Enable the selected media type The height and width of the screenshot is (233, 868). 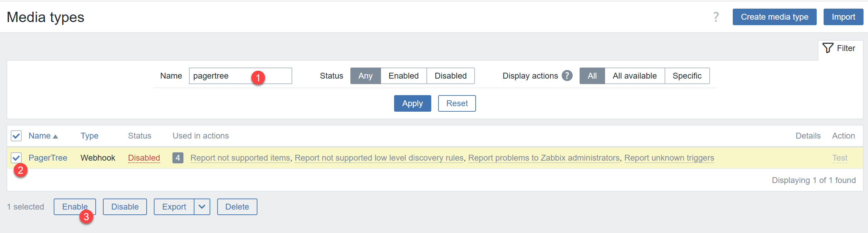coord(74,207)
